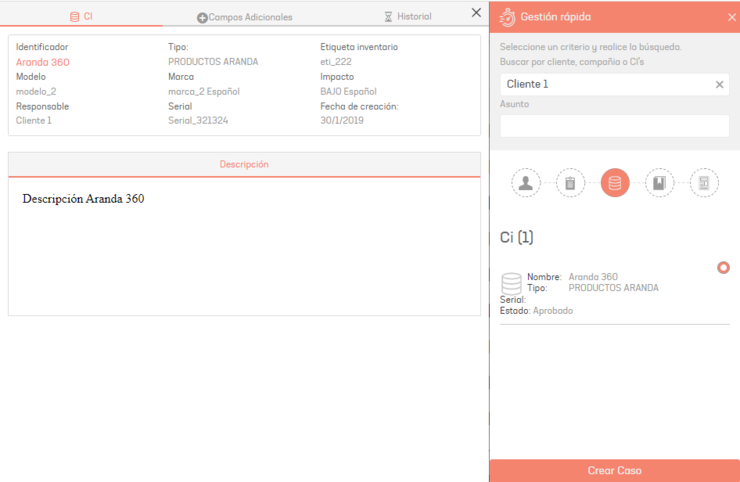Click the PRODUCTOS ARANDA type value in details
This screenshot has height=482, width=740.
213,62
